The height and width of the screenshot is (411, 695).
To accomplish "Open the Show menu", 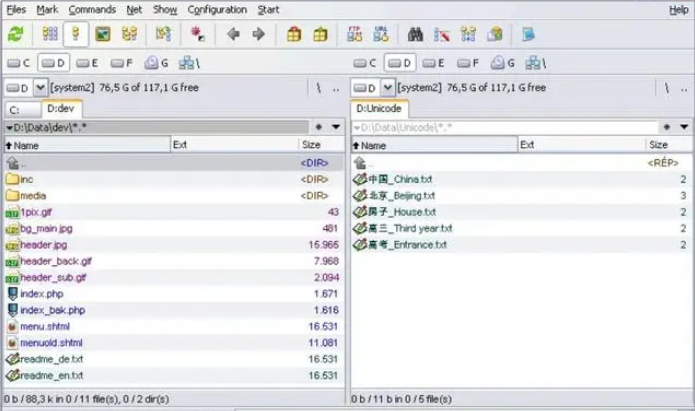I will click(x=165, y=9).
